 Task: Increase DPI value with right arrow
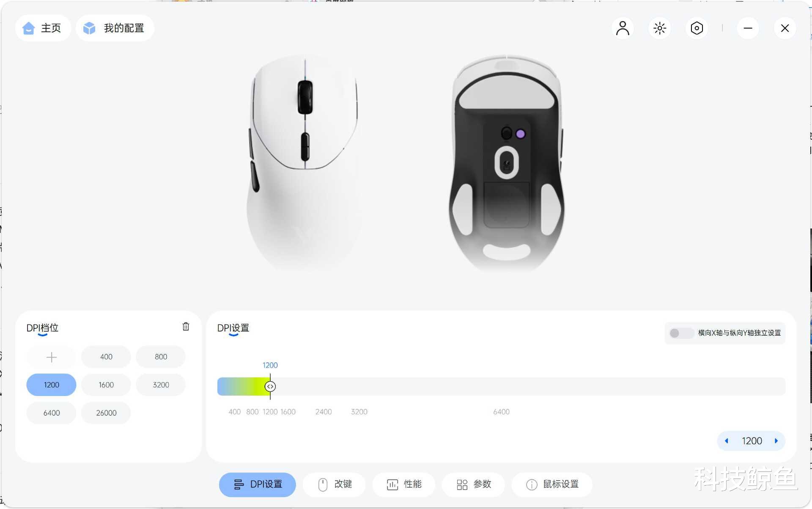pyautogui.click(x=776, y=441)
